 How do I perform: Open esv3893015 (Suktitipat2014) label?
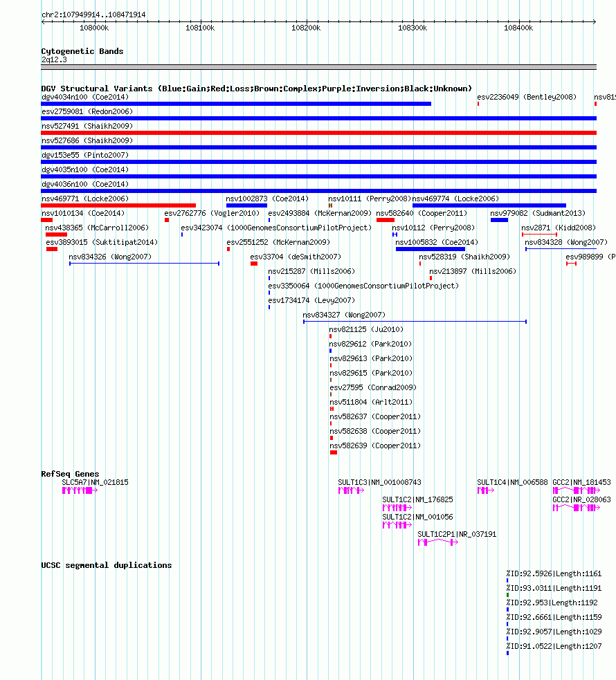point(102,242)
